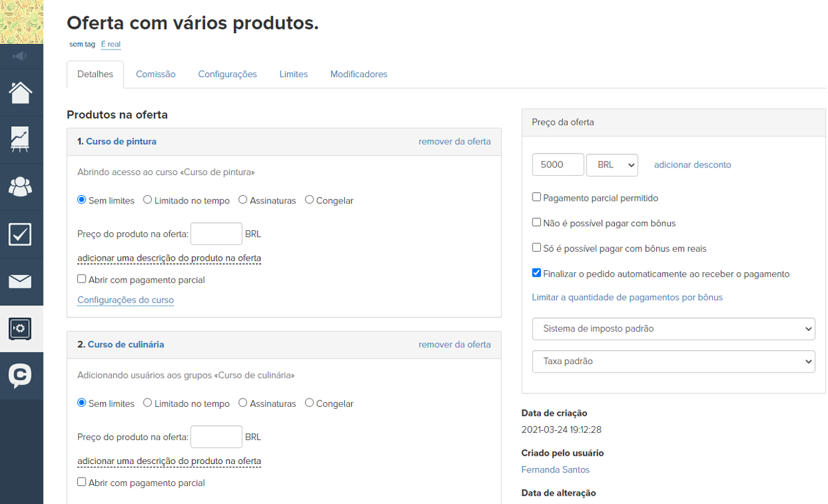The width and height of the screenshot is (828, 504).
Task: Enable Pagamento parcial permitido
Action: (536, 196)
